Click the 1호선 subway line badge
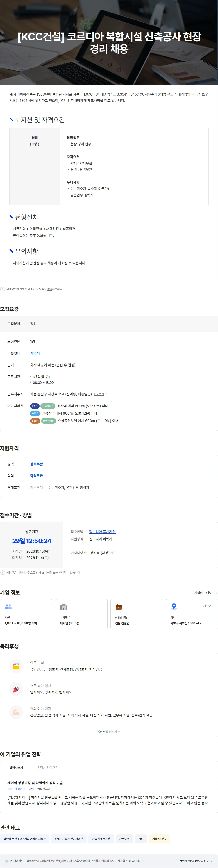218x868 pixels. (35, 406)
